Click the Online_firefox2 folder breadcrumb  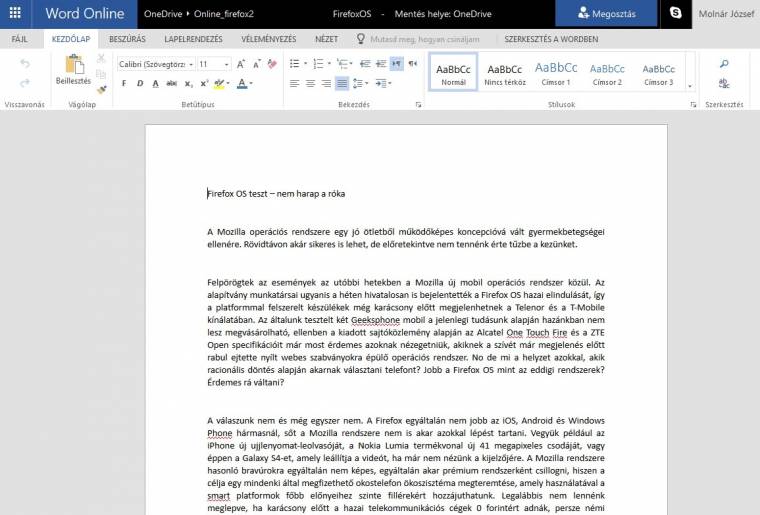click(x=223, y=14)
